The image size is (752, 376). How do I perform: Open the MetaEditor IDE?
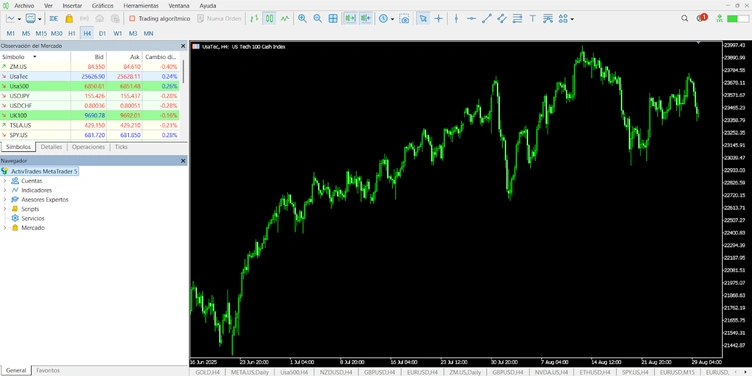tap(54, 19)
